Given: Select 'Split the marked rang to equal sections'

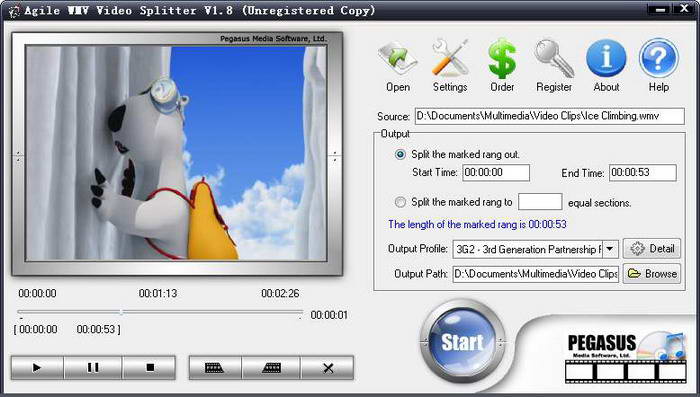Looking at the screenshot, I should pos(400,202).
